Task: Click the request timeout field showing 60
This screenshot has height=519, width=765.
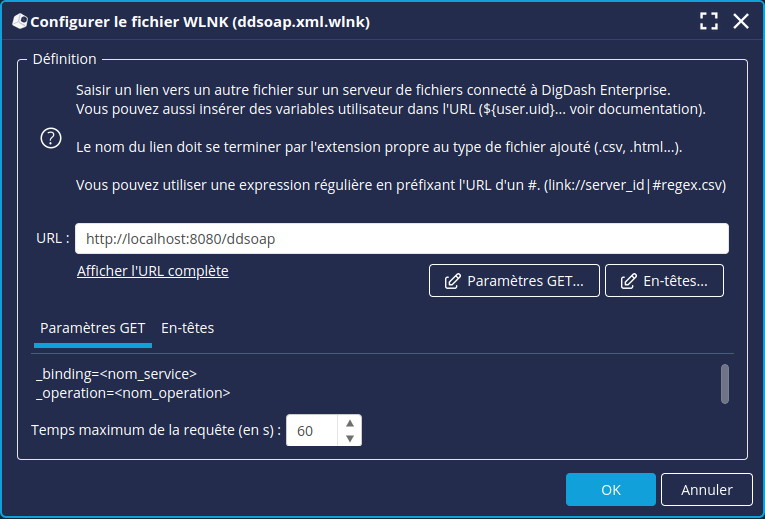Action: (312, 431)
